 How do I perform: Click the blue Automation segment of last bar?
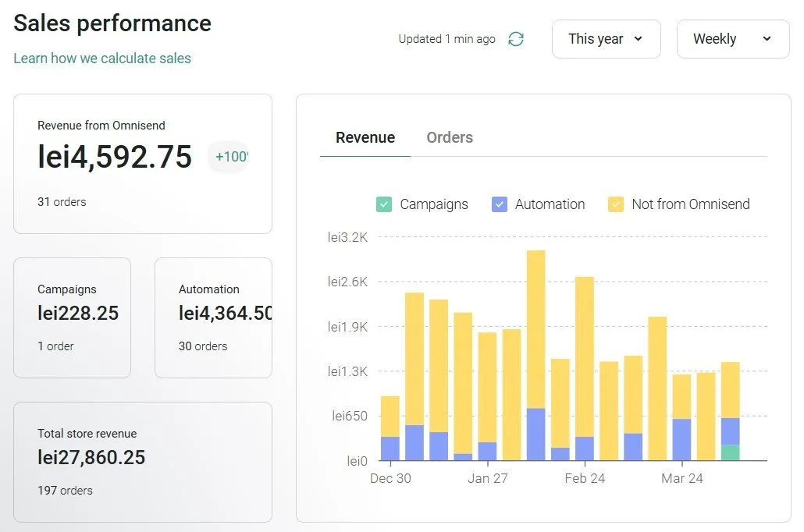point(730,431)
